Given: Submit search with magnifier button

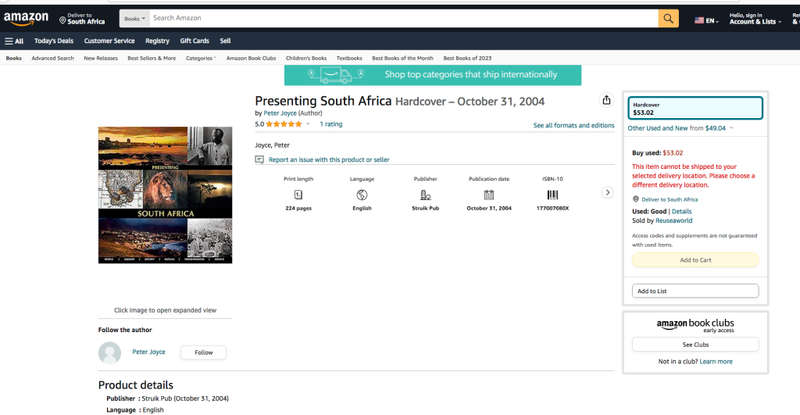Looking at the screenshot, I should (668, 18).
